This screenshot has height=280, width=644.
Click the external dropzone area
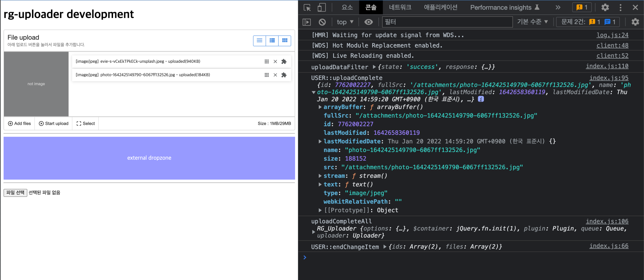coord(149,158)
